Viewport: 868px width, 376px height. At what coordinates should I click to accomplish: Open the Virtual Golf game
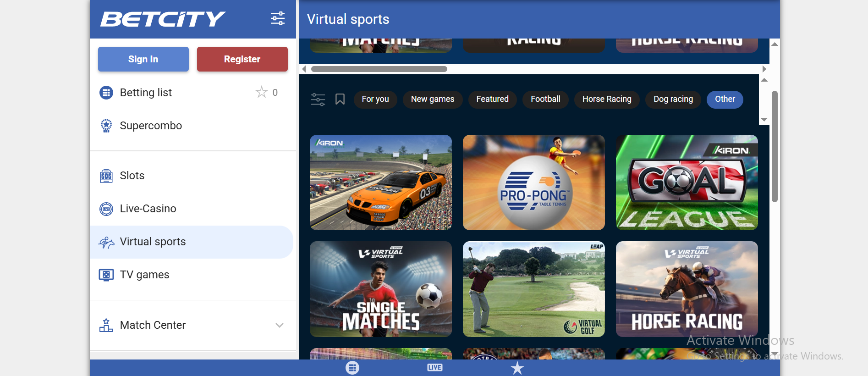click(x=534, y=289)
